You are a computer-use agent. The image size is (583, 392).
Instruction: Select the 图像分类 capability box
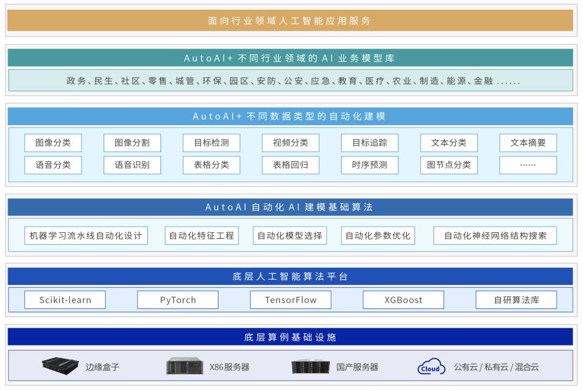[x=53, y=143]
